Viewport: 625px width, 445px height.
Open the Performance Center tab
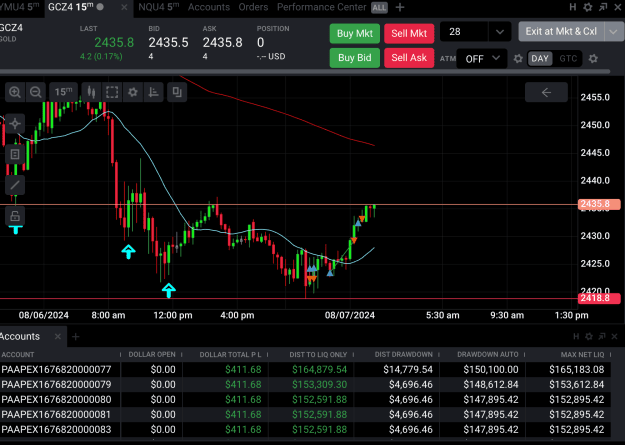(321, 7)
